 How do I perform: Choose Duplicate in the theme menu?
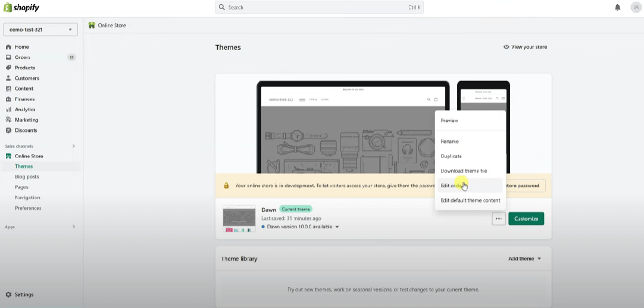(451, 156)
